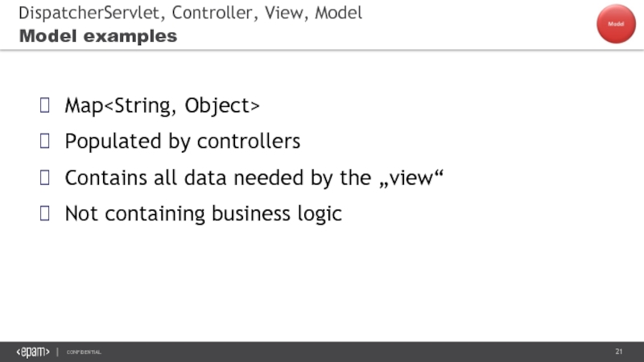
Task: Click the EPAM logo in footer
Action: click(x=33, y=352)
